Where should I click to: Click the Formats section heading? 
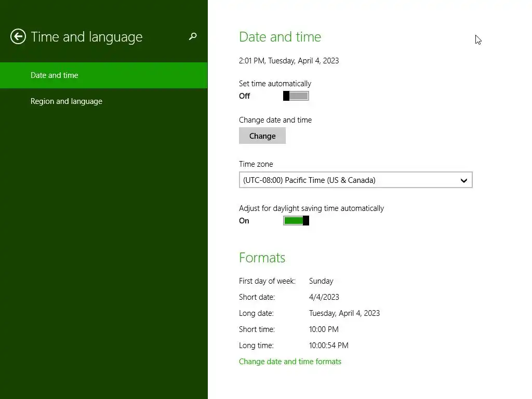[262, 258]
